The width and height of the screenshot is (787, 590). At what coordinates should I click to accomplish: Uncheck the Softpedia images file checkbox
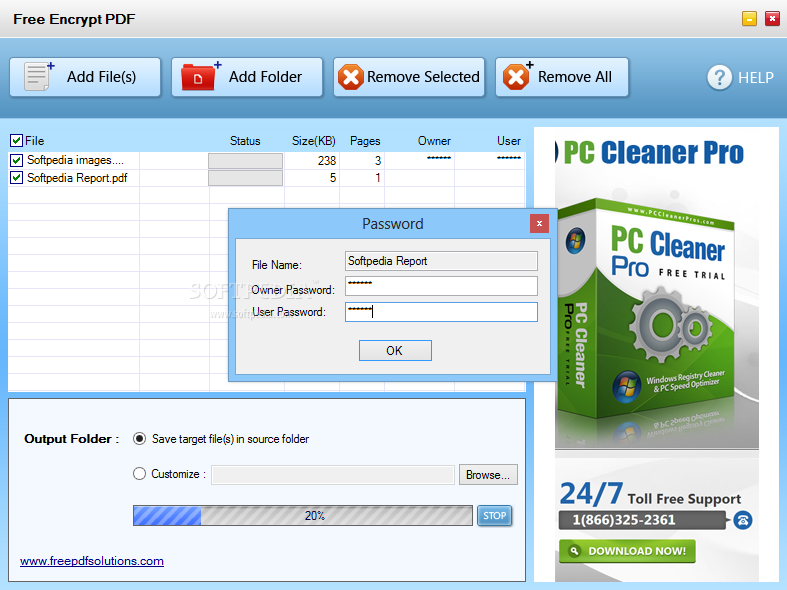click(16, 160)
